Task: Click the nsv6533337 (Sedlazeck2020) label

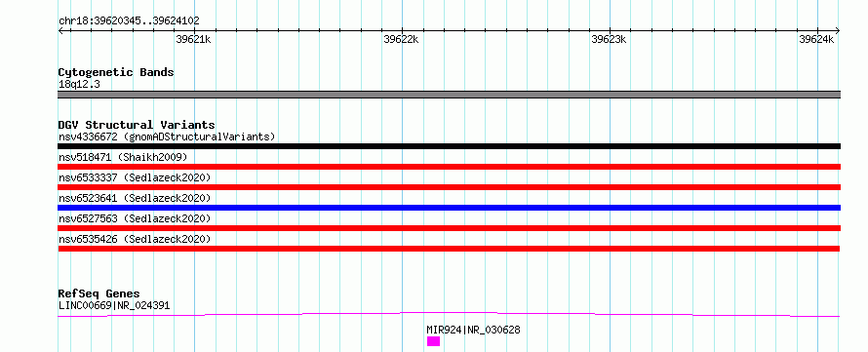Action: 135,177
